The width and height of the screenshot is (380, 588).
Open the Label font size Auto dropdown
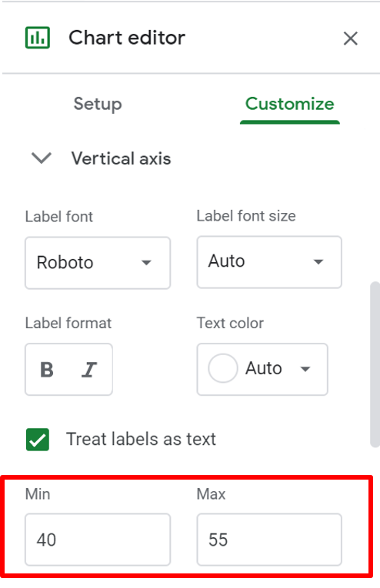(269, 262)
